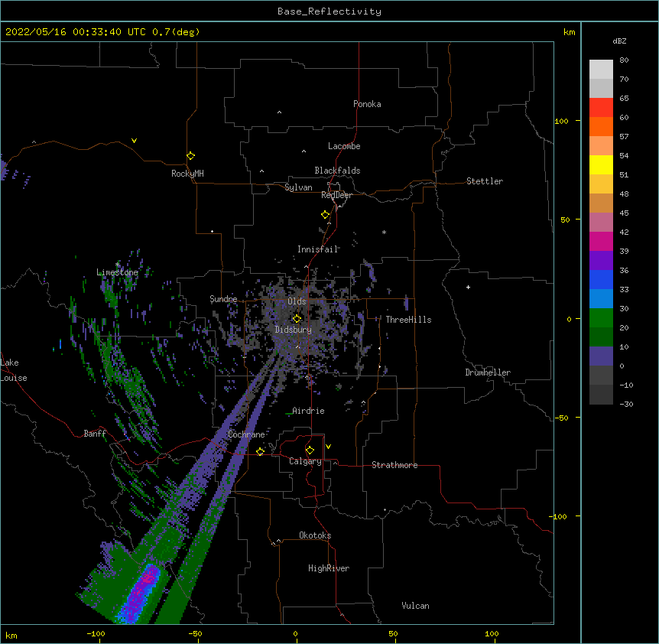This screenshot has width=659, height=644.
Task: Click the dBZ legend heading
Action: click(619, 41)
